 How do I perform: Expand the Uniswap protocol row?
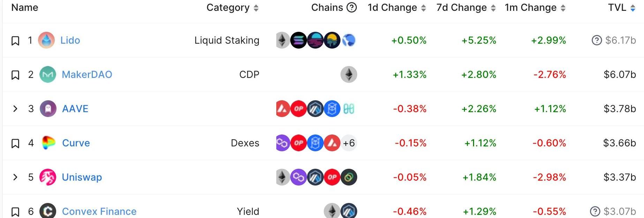click(15, 177)
